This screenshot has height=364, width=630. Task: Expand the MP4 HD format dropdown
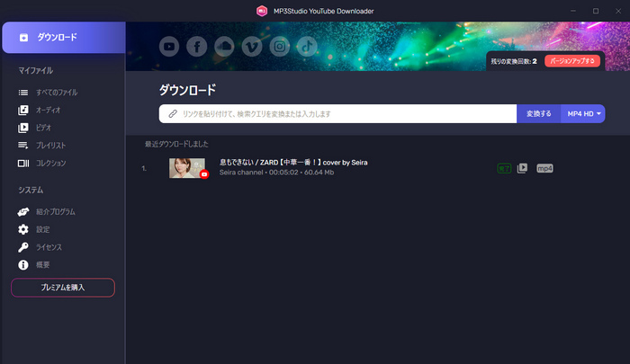[583, 113]
